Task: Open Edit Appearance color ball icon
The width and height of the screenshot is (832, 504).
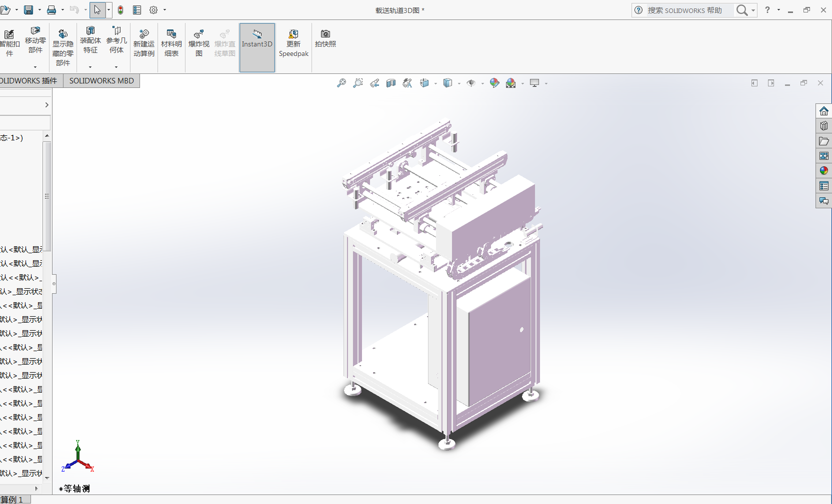Action: click(x=494, y=83)
